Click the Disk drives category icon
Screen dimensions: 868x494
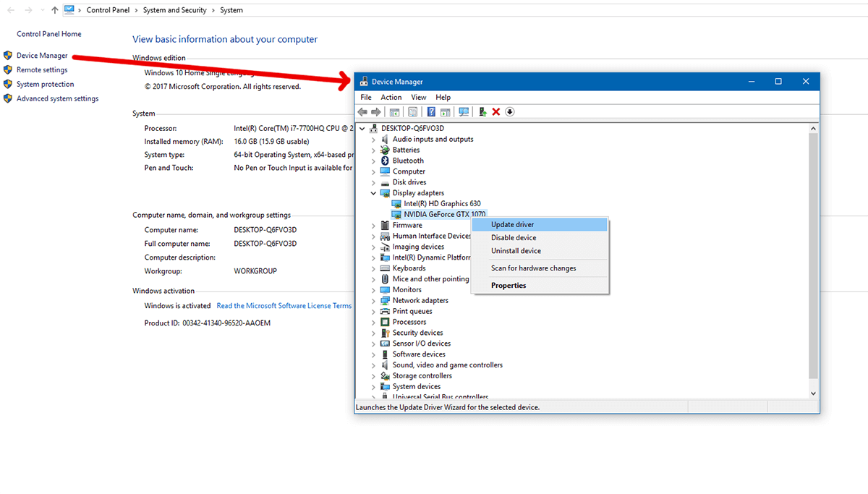[385, 182]
